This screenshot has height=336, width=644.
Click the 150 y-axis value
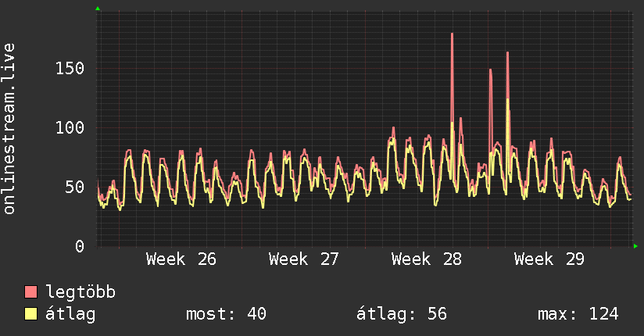click(x=70, y=68)
